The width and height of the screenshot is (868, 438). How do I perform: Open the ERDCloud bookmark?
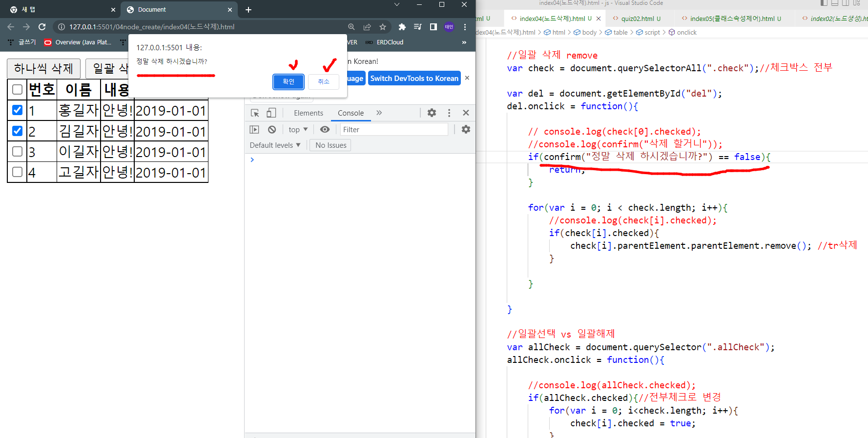click(385, 42)
